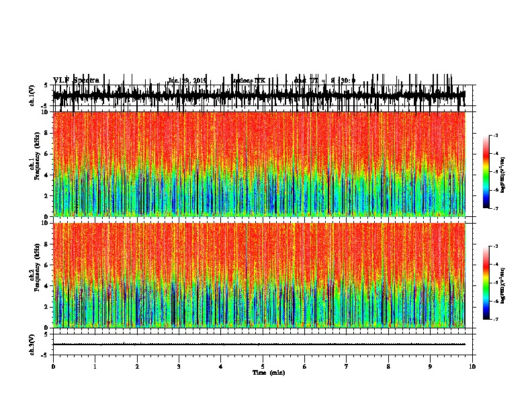Click the 10 kHz tick on ch.2 spectrogram axis
This screenshot has height=411, width=532.
click(46, 223)
